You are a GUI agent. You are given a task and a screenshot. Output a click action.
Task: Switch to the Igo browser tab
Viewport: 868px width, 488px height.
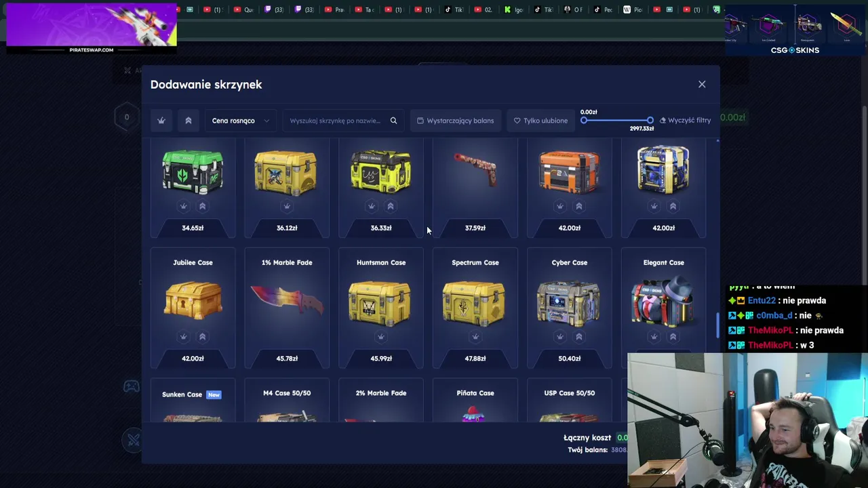514,9
